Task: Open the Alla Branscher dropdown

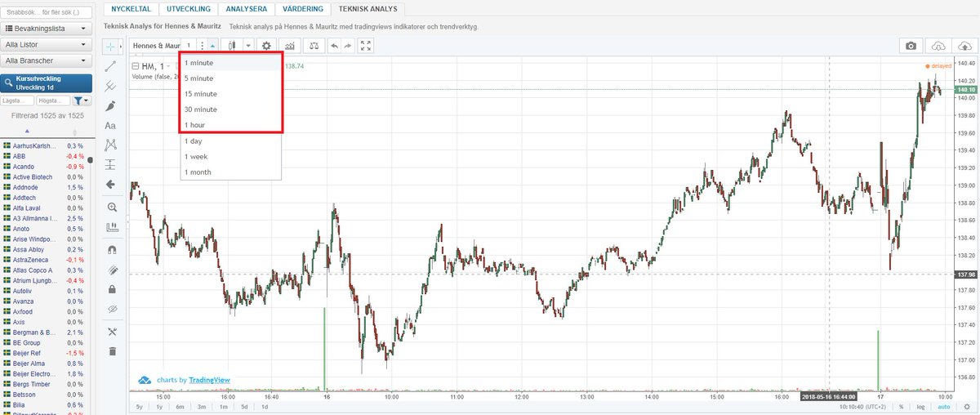Action: pyautogui.click(x=46, y=60)
